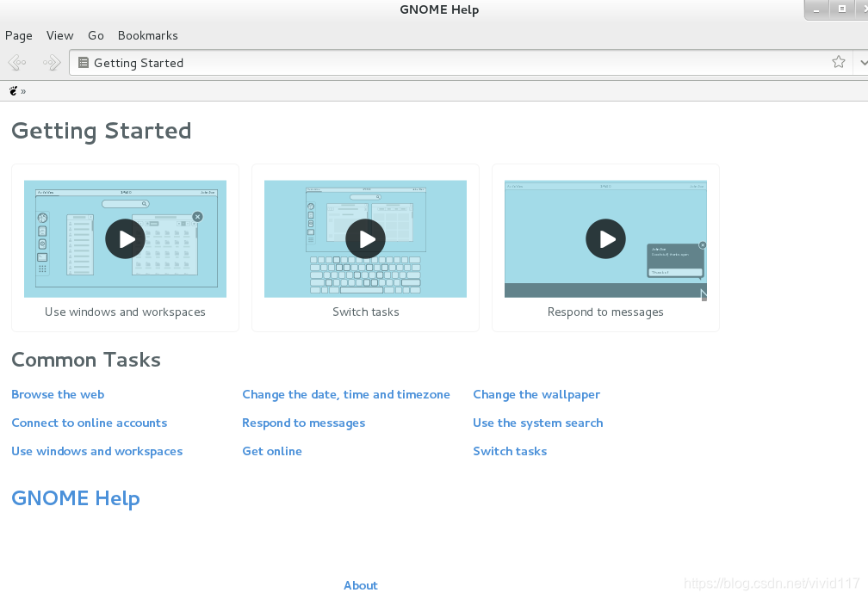
Task: Open Use windows and workspaces link in Common Tasks
Action: [96, 451]
